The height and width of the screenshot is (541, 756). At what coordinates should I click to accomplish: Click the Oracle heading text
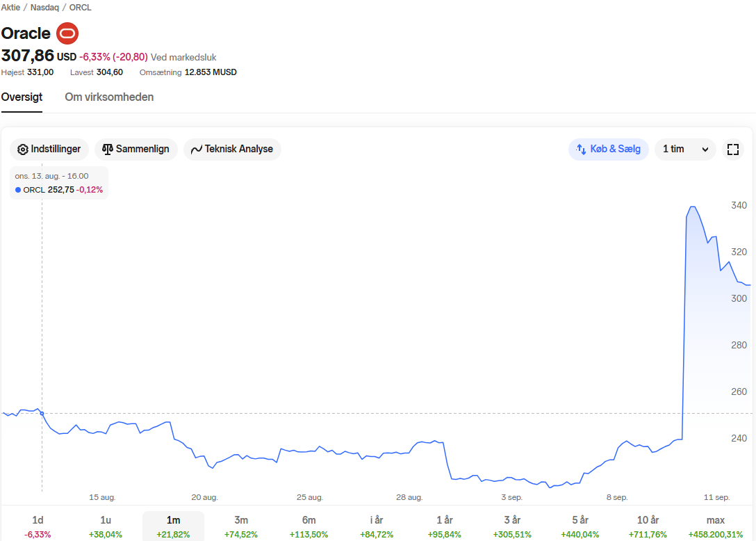[x=26, y=33]
